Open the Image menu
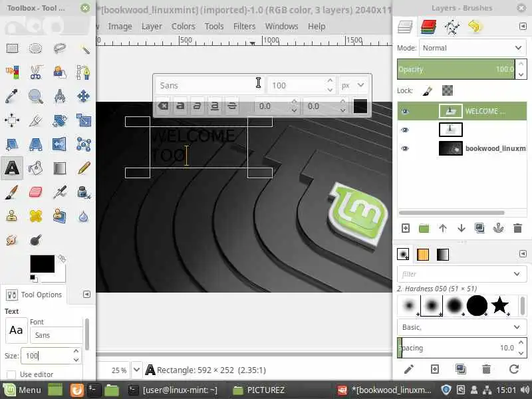The height and width of the screenshot is (399, 532). [x=120, y=26]
